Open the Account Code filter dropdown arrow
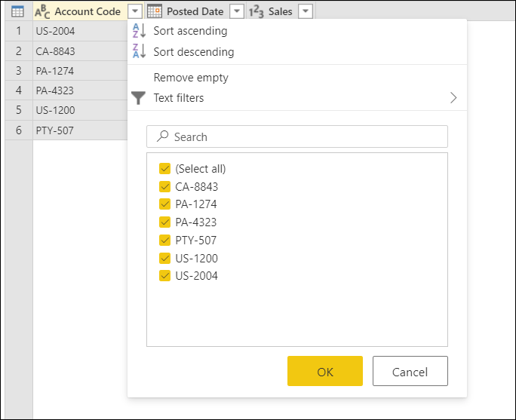The height and width of the screenshot is (420, 516). pyautogui.click(x=135, y=11)
